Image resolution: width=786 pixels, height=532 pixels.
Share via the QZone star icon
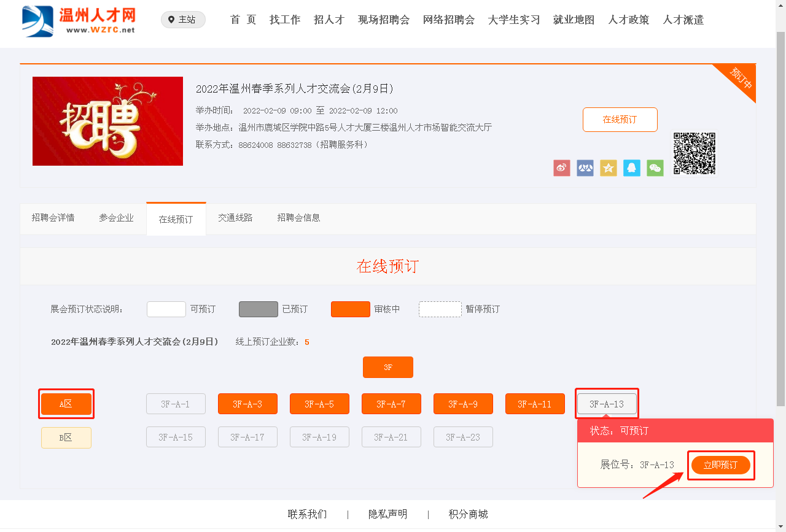tap(608, 168)
